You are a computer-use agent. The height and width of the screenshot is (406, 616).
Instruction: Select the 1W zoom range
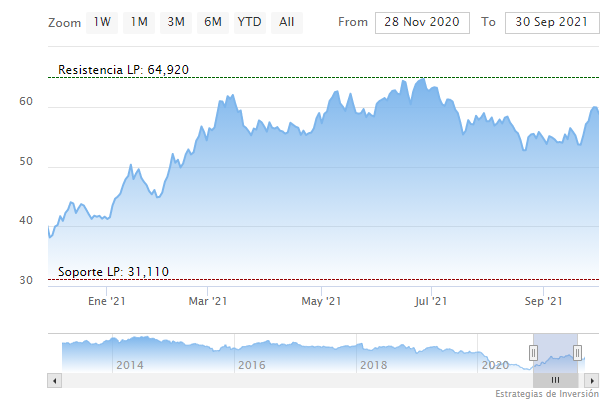(102, 21)
